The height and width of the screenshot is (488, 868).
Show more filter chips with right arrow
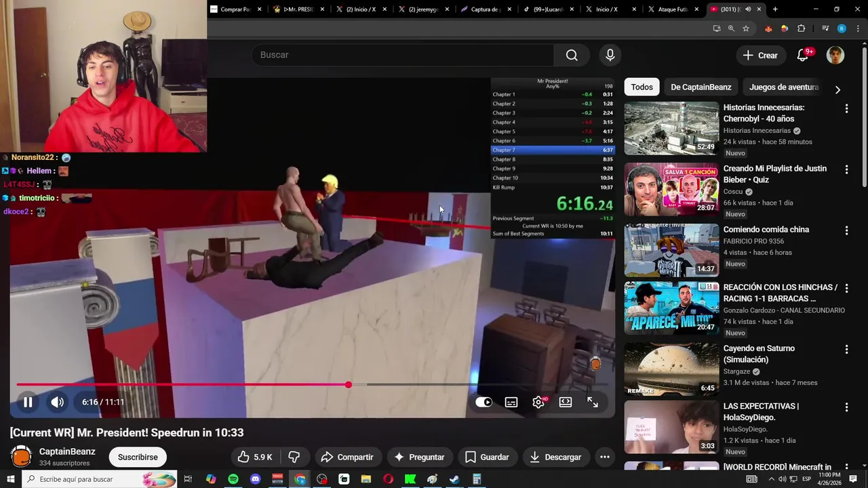pos(837,89)
